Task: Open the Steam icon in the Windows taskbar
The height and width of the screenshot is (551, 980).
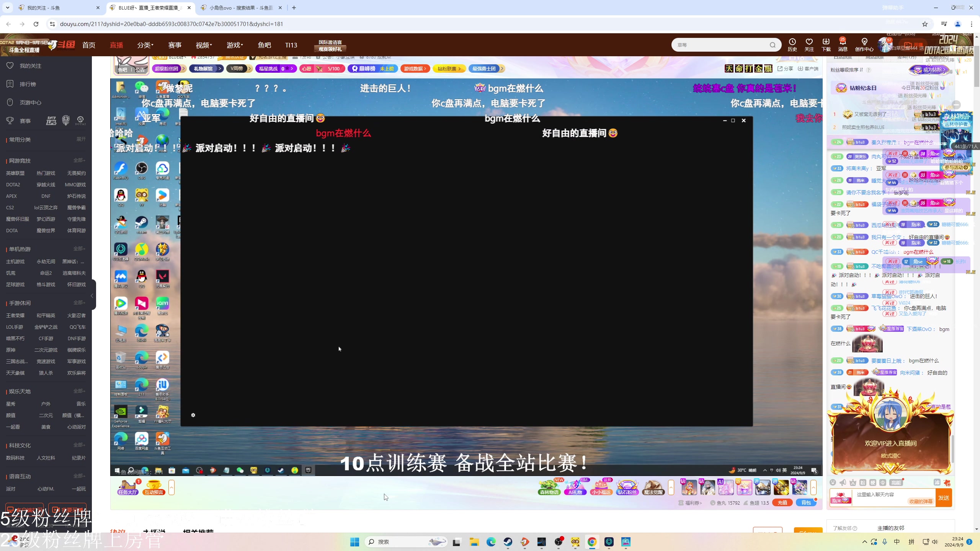Action: (508, 542)
